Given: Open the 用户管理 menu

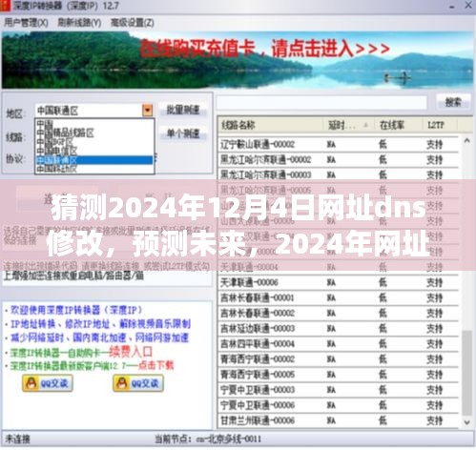Looking at the screenshot, I should (x=26, y=23).
